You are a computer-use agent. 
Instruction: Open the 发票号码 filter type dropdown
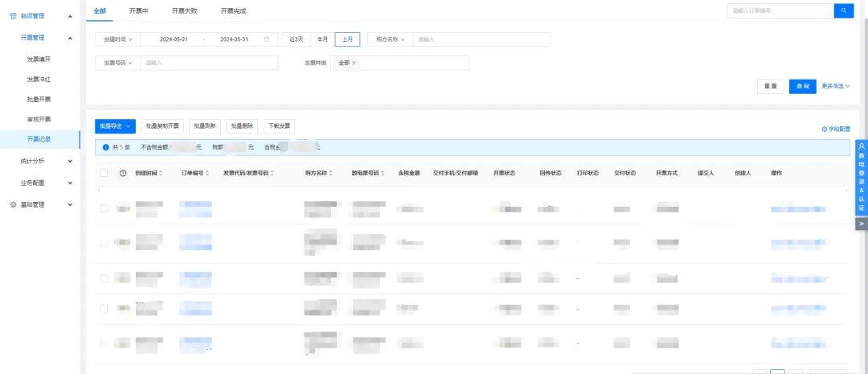pos(118,64)
